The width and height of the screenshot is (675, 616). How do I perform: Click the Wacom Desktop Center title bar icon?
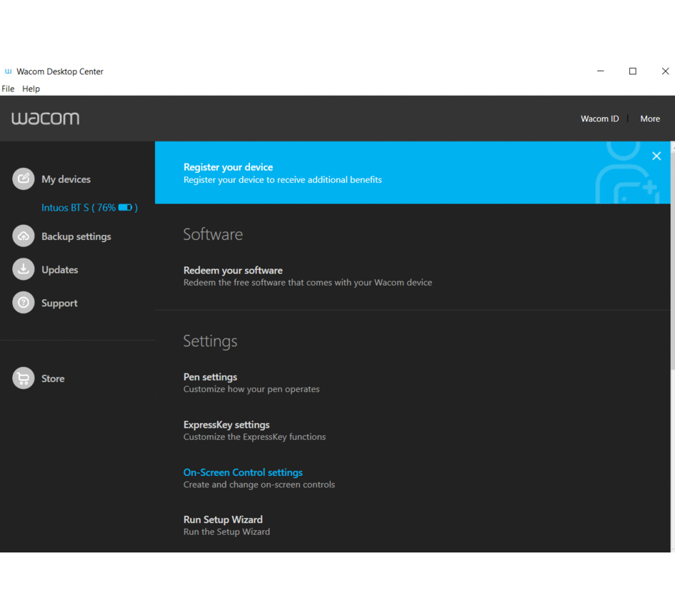(x=8, y=71)
